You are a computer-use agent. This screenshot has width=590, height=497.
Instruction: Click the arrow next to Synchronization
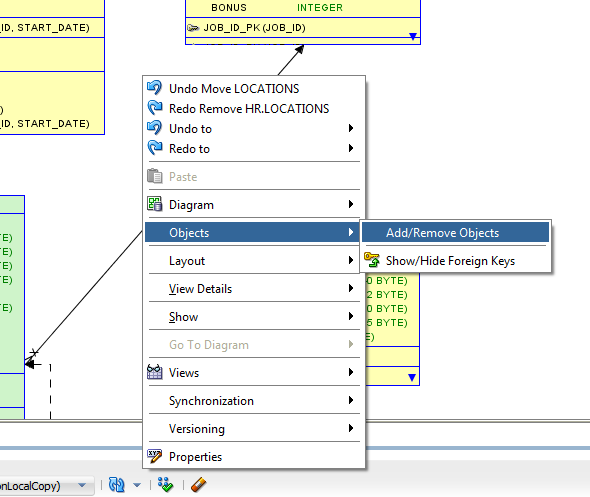351,400
